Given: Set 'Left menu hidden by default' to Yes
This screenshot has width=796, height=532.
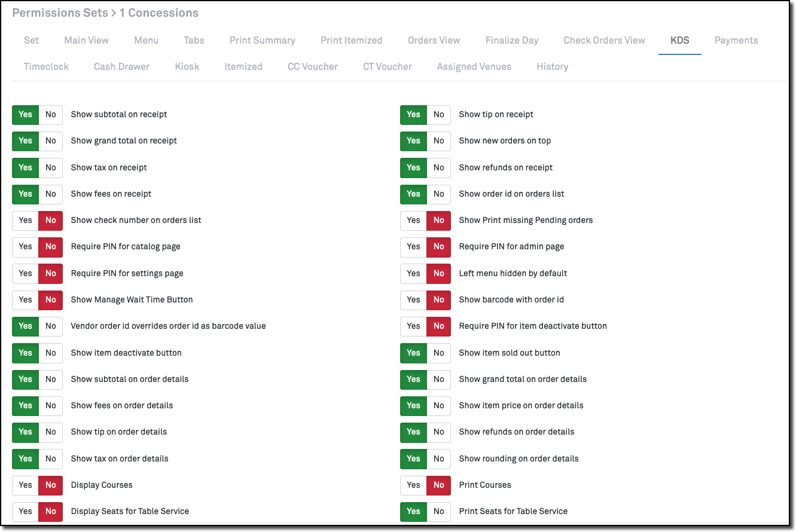Looking at the screenshot, I should (413, 273).
